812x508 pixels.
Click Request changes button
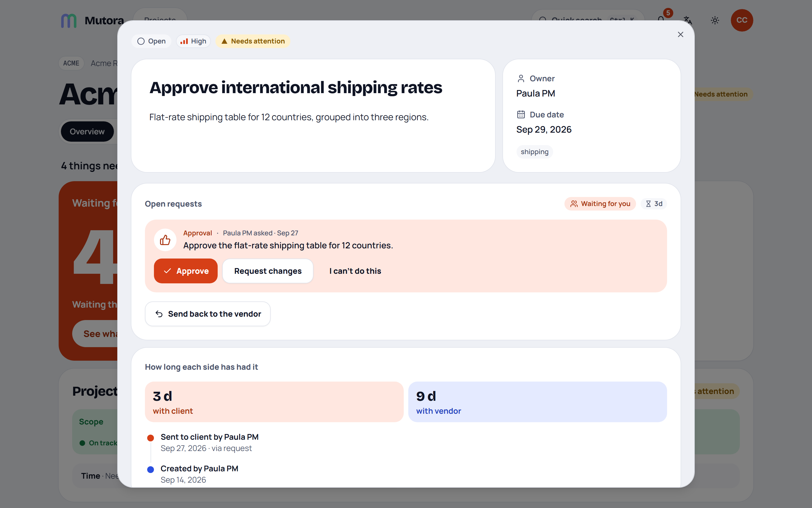click(267, 271)
